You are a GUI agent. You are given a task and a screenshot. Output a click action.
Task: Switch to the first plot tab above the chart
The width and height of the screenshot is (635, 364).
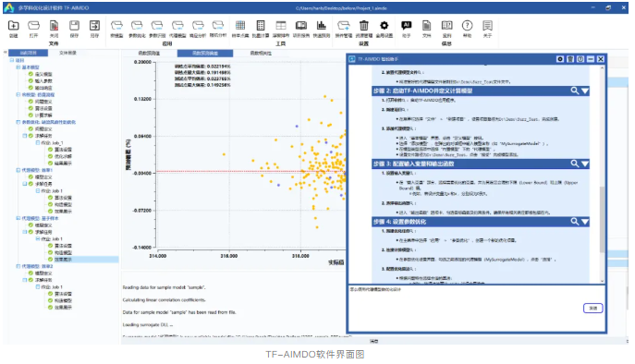[149, 53]
